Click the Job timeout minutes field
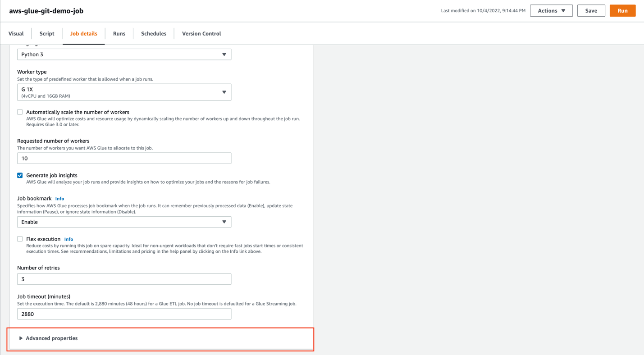 pyautogui.click(x=124, y=314)
